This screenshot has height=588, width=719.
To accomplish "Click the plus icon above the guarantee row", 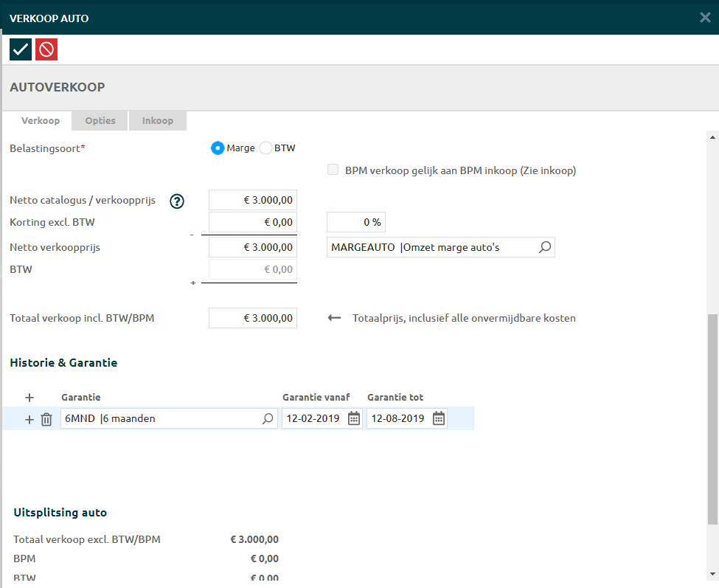I will pyautogui.click(x=29, y=398).
